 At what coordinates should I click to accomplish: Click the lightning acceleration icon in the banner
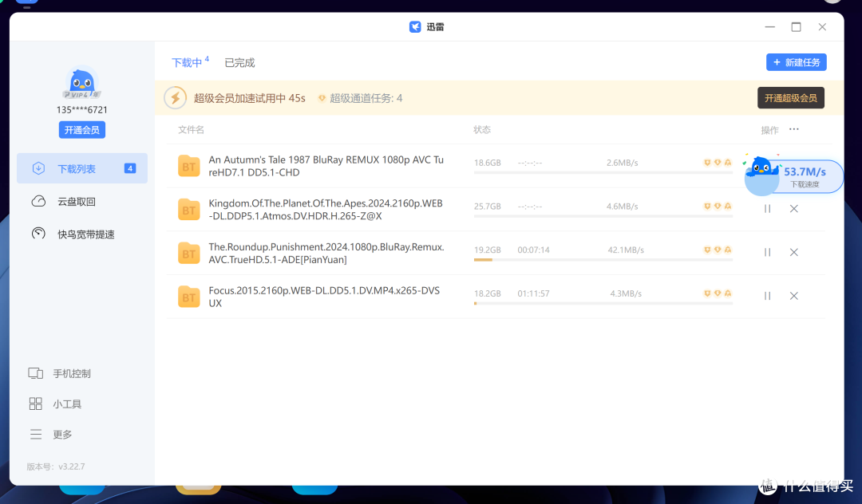[x=176, y=98]
